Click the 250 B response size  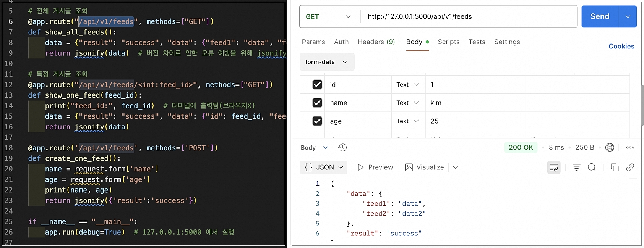pos(585,147)
